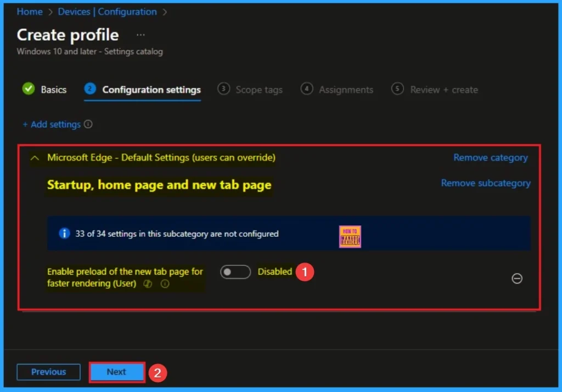
Task: Click the Next button
Action: tap(117, 372)
